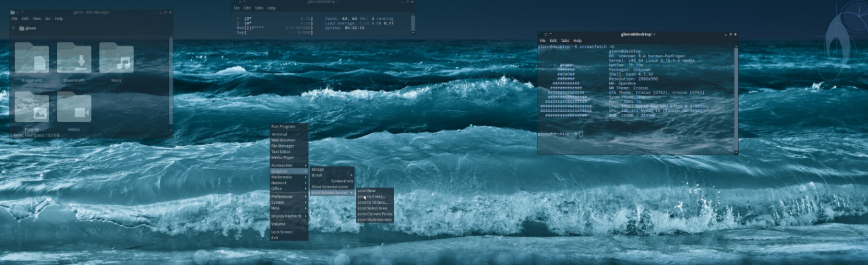
Task: Launch Media Player from root menu
Action: [x=289, y=157]
